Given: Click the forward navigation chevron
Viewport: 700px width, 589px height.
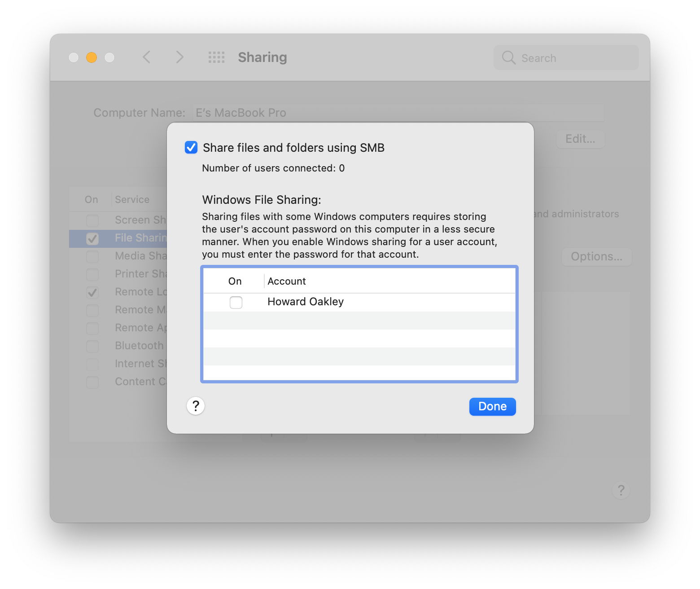Looking at the screenshot, I should (x=179, y=57).
